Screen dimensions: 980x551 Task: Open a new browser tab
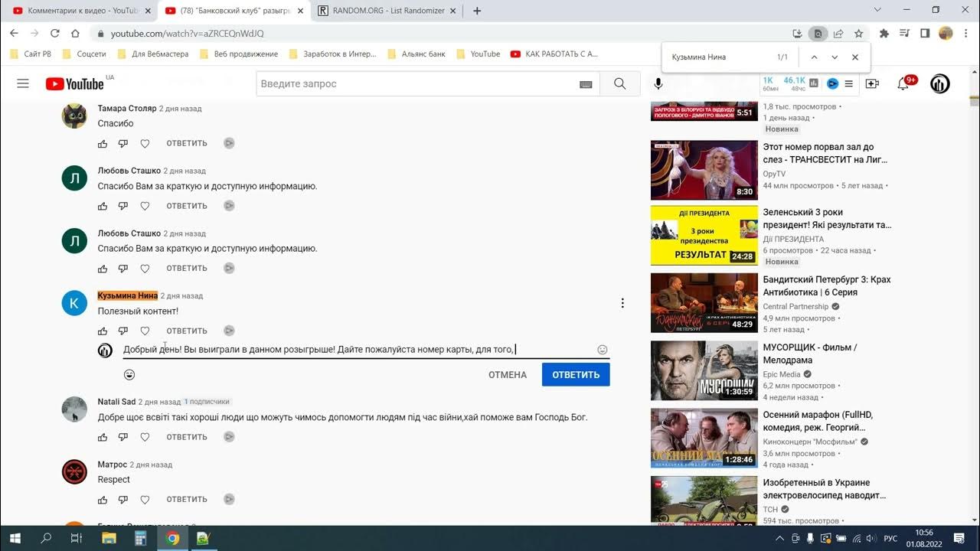click(x=477, y=11)
